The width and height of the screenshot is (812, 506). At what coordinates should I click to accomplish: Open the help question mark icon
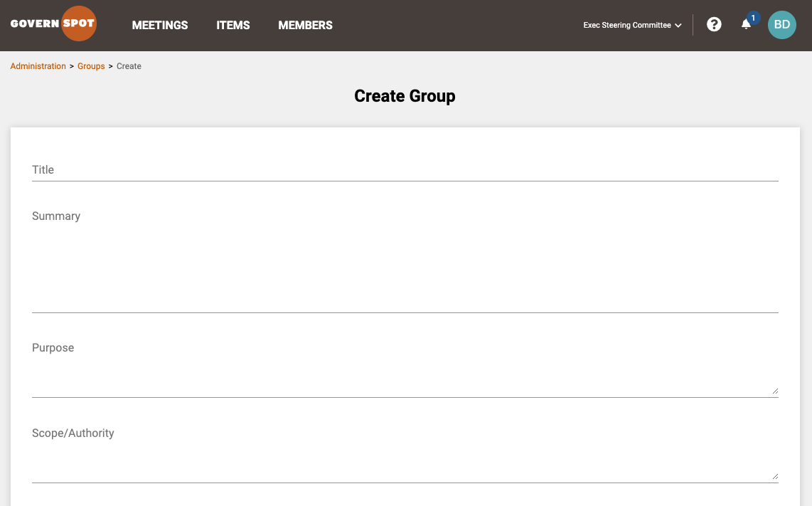714,24
